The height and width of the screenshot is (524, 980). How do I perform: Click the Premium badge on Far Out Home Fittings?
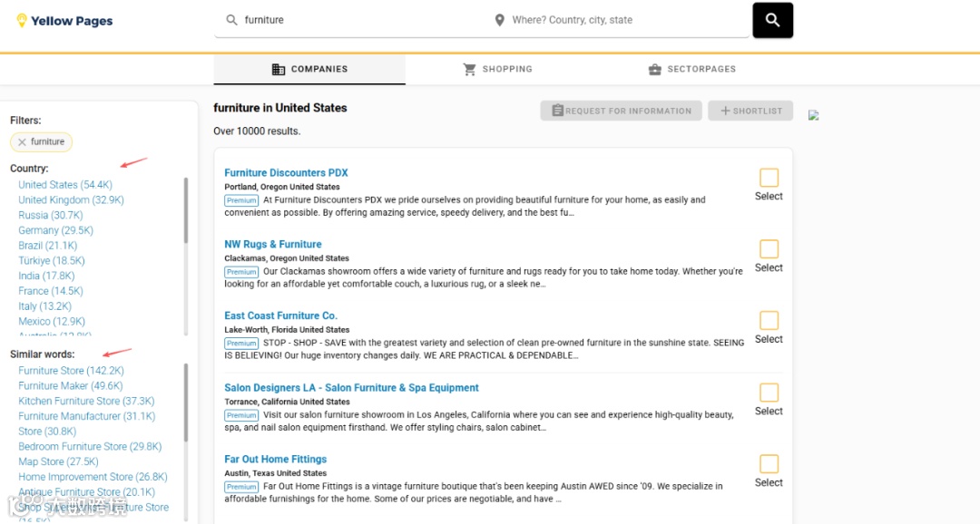pos(241,487)
